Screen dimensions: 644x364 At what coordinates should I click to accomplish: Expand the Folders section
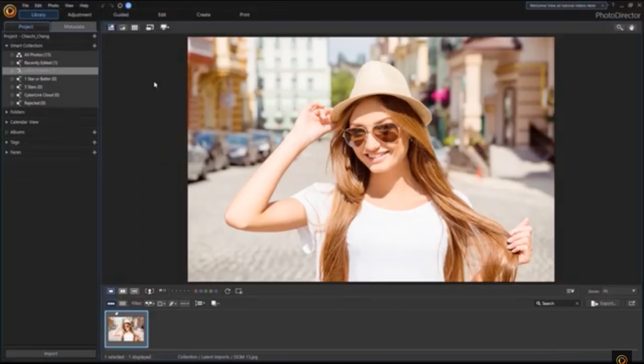[x=17, y=112]
